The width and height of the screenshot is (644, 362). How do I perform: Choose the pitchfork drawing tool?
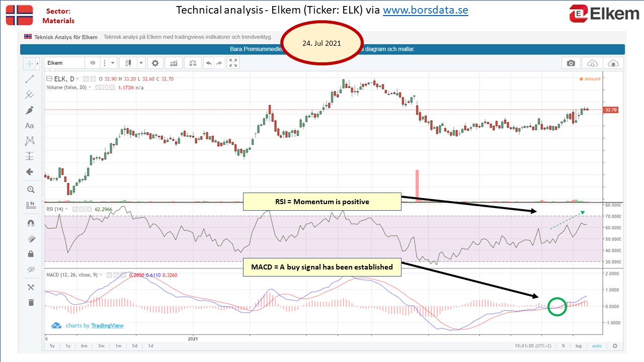(30, 94)
